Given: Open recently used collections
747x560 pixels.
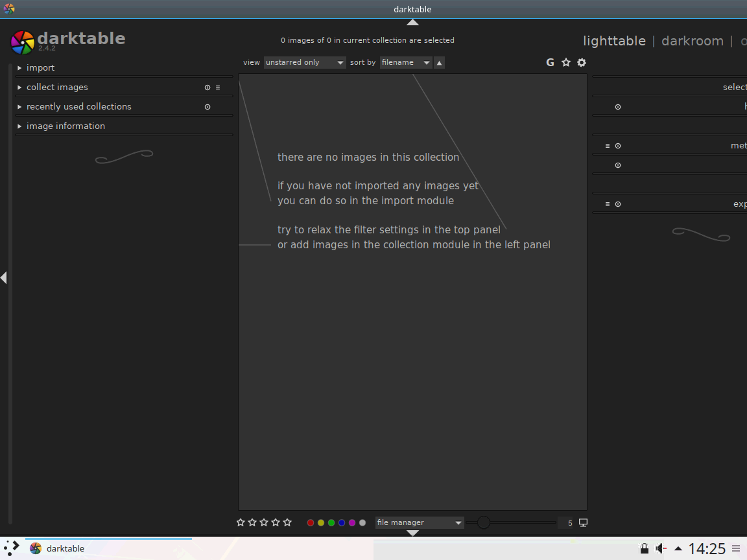Looking at the screenshot, I should (x=79, y=106).
